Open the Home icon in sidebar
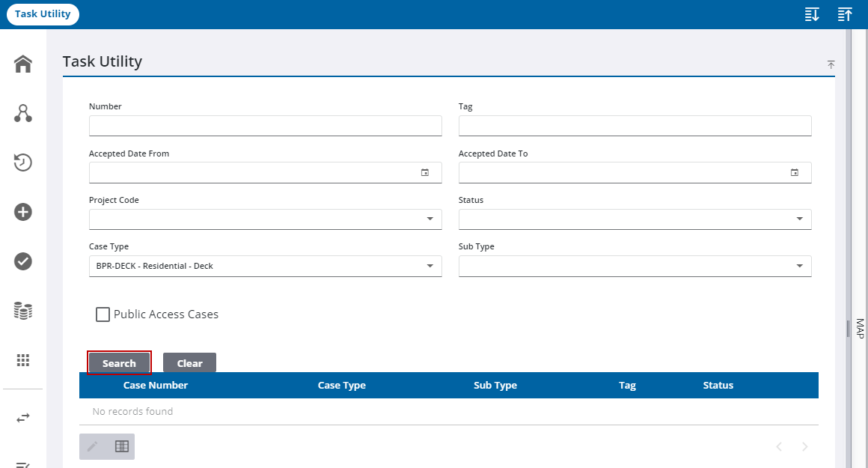The image size is (868, 468). pos(23,64)
